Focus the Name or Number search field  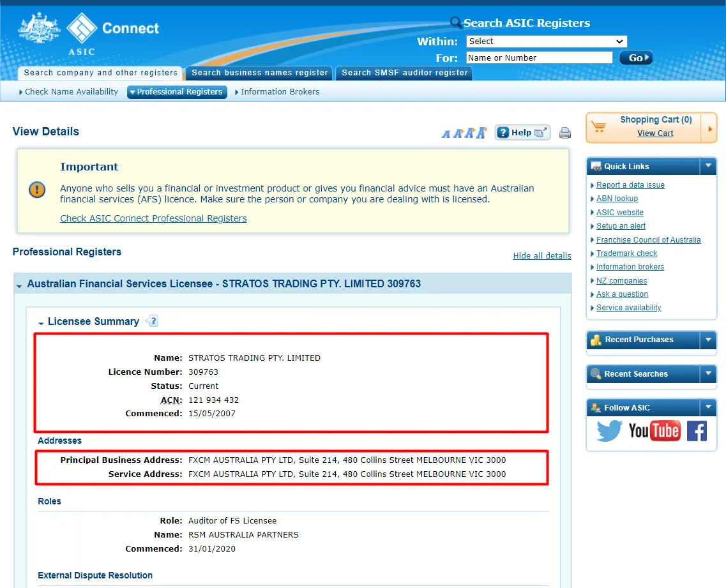[539, 57]
